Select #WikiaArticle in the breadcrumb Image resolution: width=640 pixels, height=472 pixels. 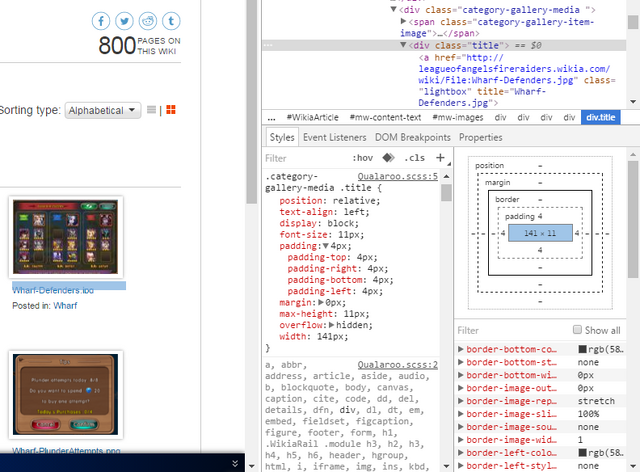pyautogui.click(x=313, y=118)
